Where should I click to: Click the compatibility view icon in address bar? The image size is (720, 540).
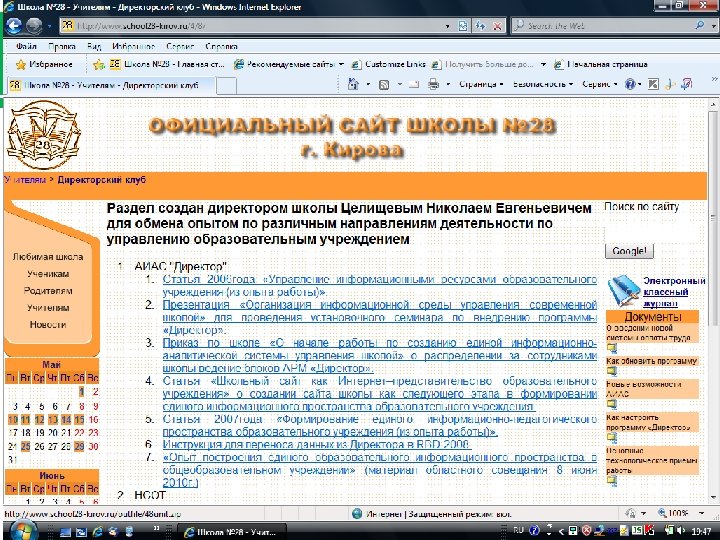463,26
